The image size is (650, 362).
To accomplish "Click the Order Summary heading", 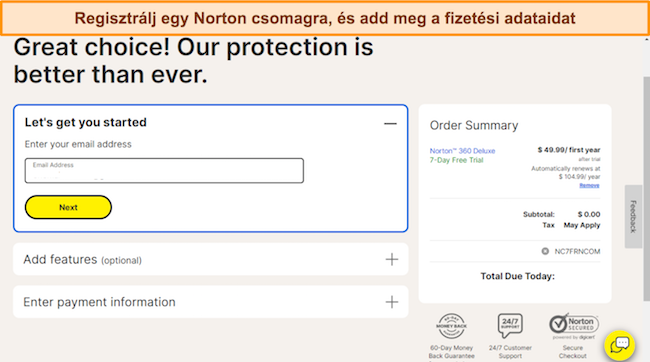I will [x=474, y=125].
